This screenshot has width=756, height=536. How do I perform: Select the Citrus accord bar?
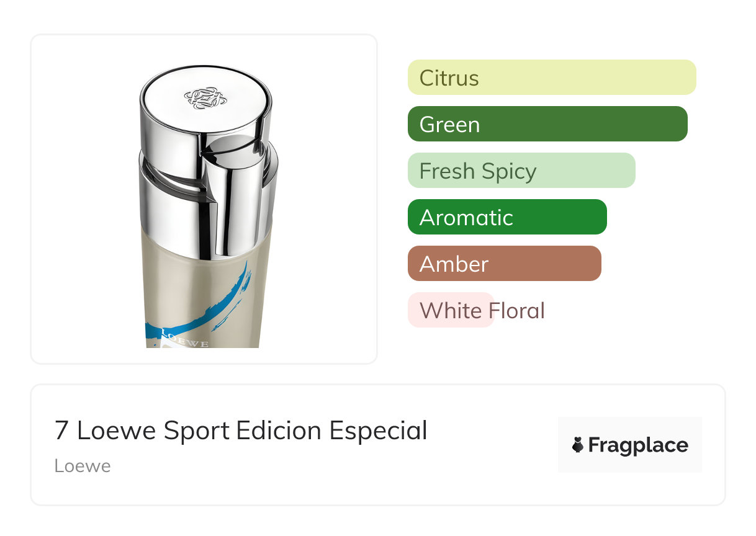[552, 78]
